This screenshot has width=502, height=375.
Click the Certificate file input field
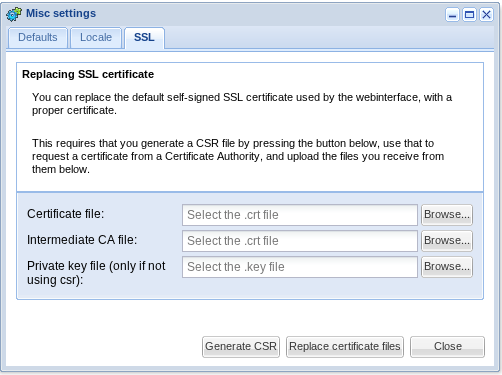(x=300, y=215)
